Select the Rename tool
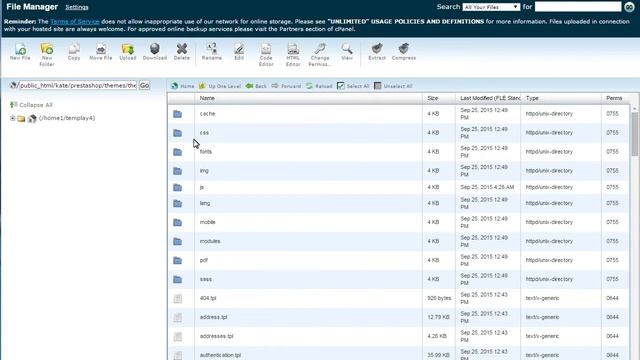 (212, 52)
